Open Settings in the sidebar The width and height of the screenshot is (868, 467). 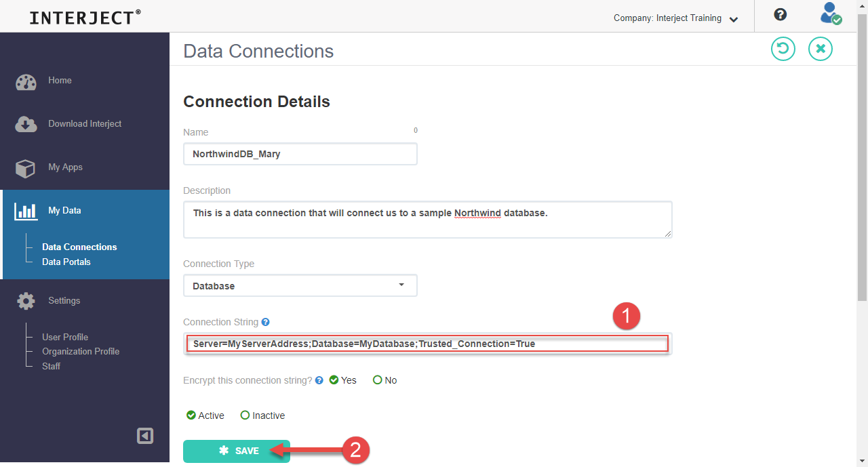click(64, 300)
